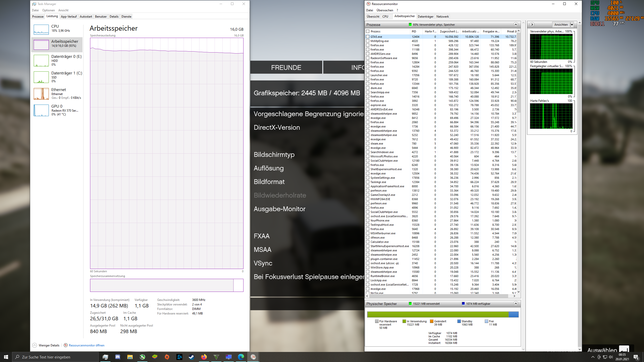The width and height of the screenshot is (644, 362).
Task: Open the Task Manager Optionen menu
Action: coord(49,10)
